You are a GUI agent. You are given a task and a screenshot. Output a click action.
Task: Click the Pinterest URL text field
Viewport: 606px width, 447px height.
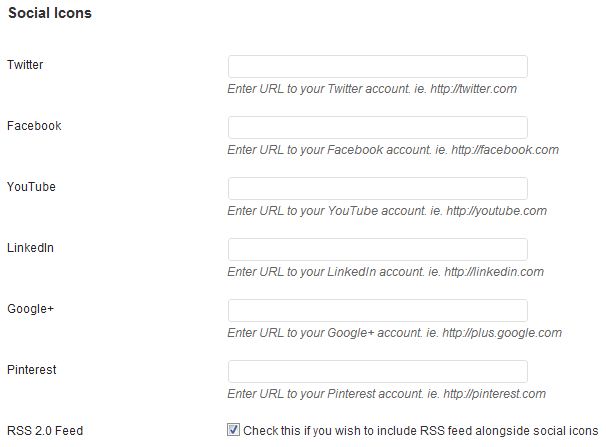click(377, 372)
